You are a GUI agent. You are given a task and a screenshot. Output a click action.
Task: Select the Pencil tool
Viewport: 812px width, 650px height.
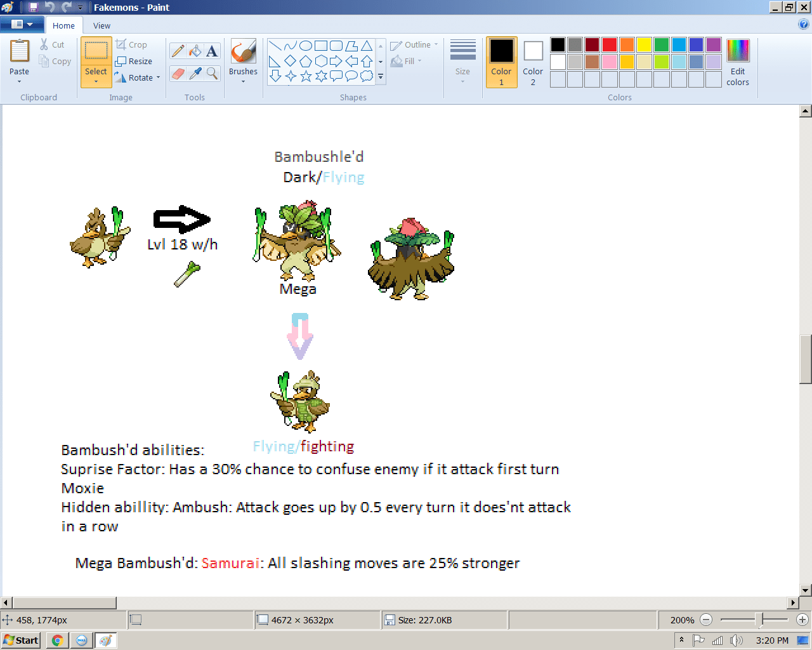(178, 51)
